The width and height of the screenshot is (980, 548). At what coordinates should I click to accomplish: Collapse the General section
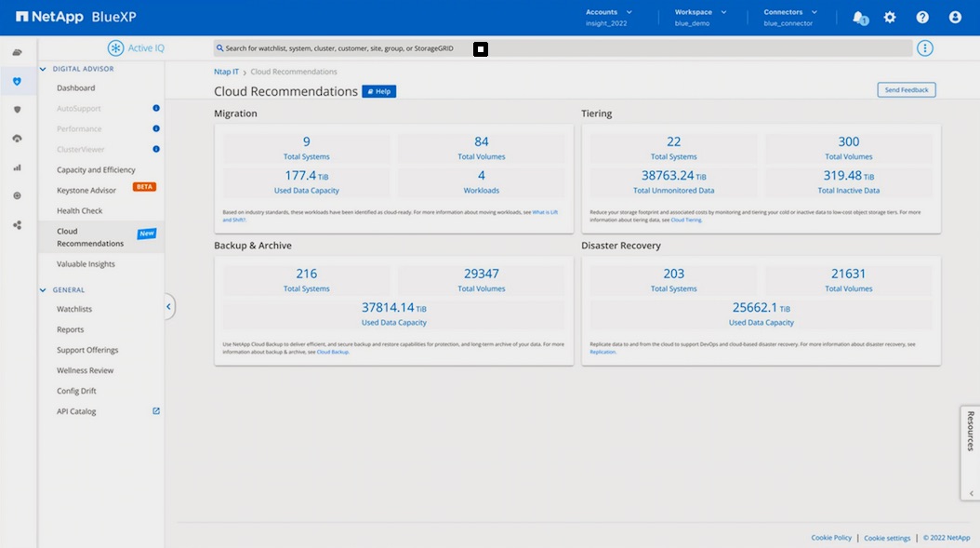(43, 290)
